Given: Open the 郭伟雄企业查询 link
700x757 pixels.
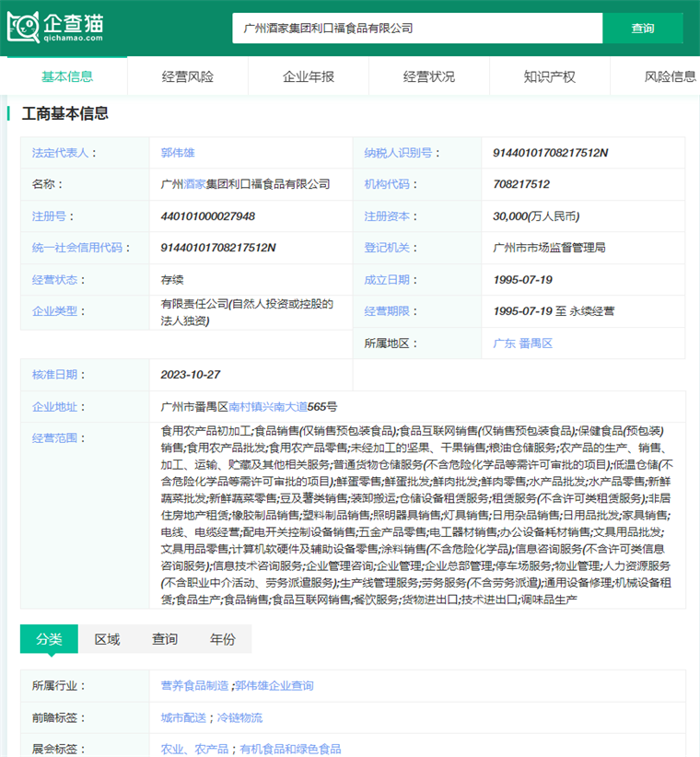Looking at the screenshot, I should (274, 685).
